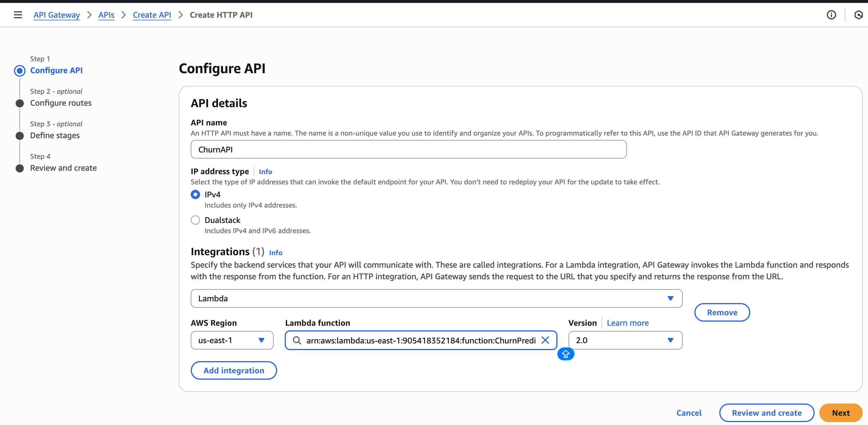Image resolution: width=868 pixels, height=425 pixels.
Task: Choose the Dualstack IP address type
Action: coord(195,220)
